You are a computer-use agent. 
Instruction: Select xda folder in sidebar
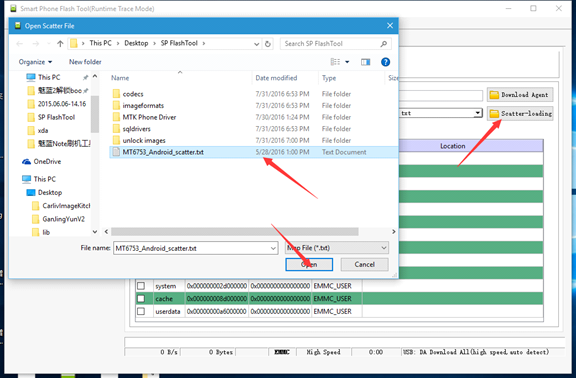[43, 130]
